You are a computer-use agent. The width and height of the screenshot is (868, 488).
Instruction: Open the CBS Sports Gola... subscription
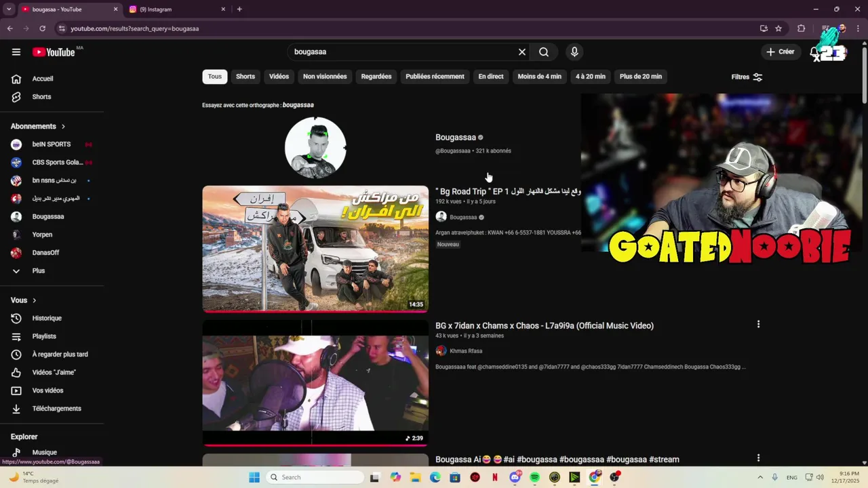click(x=52, y=163)
